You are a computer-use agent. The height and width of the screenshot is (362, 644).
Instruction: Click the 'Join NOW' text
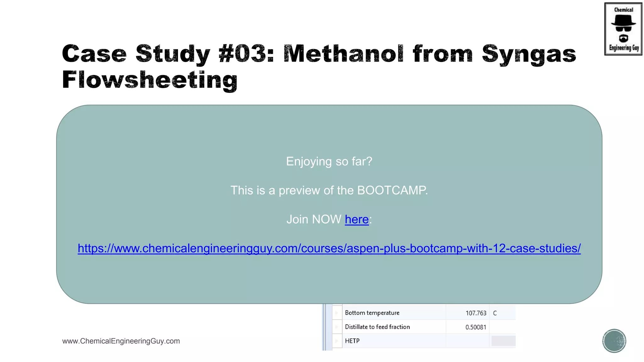tap(314, 219)
